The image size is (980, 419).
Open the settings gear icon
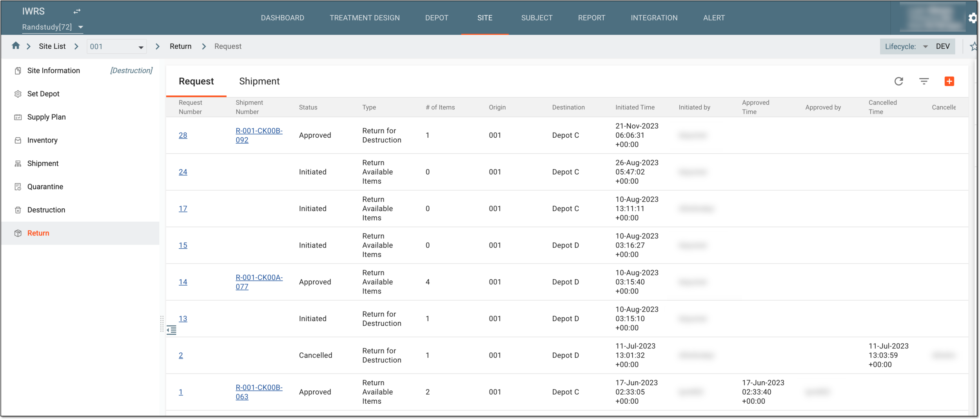(x=973, y=18)
